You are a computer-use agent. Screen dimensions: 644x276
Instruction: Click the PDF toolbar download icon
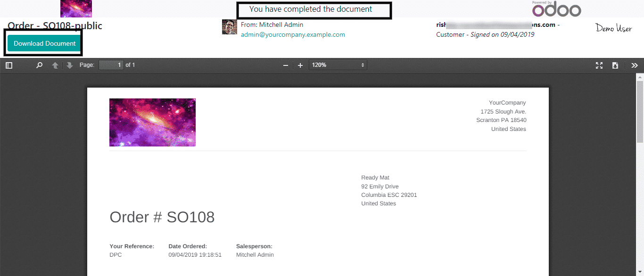click(615, 65)
